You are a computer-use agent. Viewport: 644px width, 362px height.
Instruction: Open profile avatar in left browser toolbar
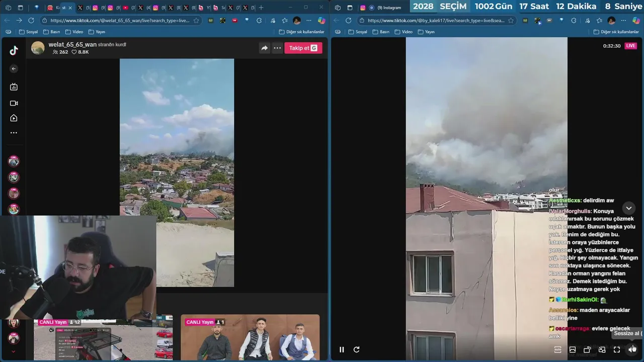point(297,21)
